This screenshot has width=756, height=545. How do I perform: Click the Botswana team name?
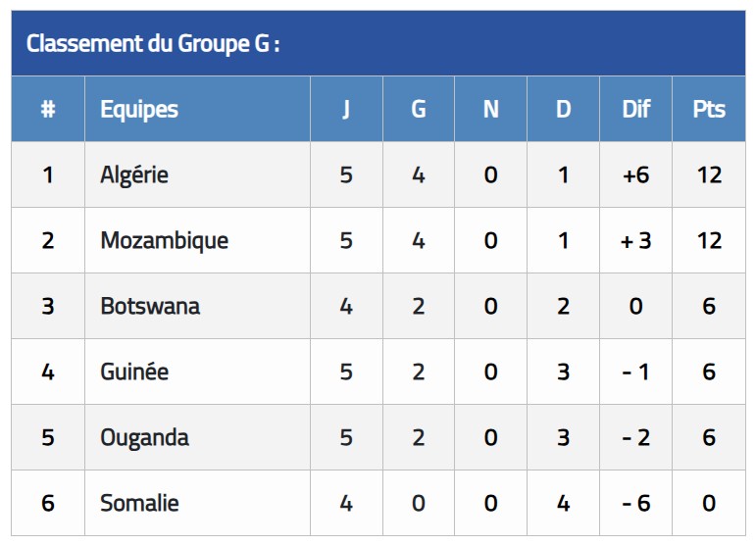[150, 306]
